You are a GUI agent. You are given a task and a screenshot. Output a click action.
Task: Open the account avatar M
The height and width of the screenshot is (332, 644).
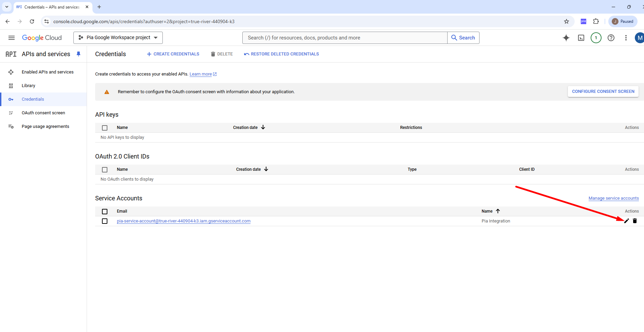pyautogui.click(x=640, y=38)
